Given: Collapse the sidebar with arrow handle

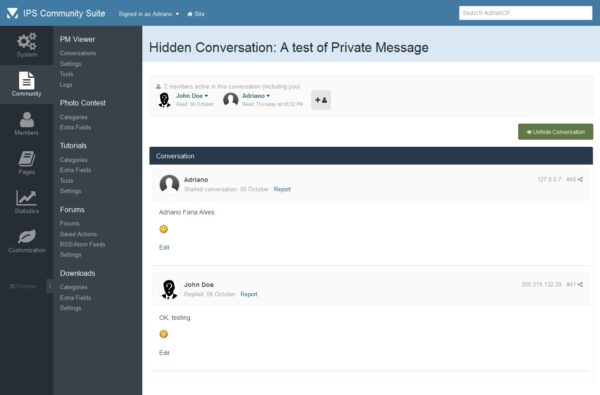Looking at the screenshot, I should click(x=50, y=286).
